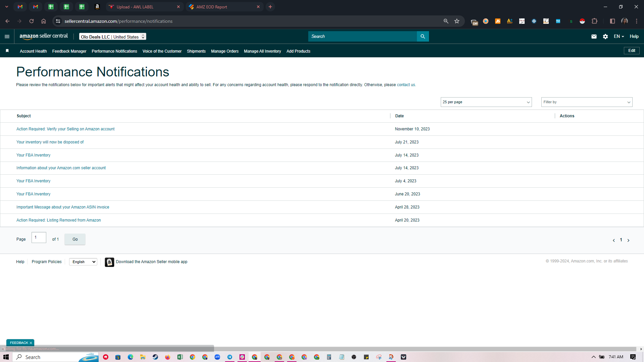Go to Manage All Inventory
This screenshot has height=362, width=644.
coord(262,51)
